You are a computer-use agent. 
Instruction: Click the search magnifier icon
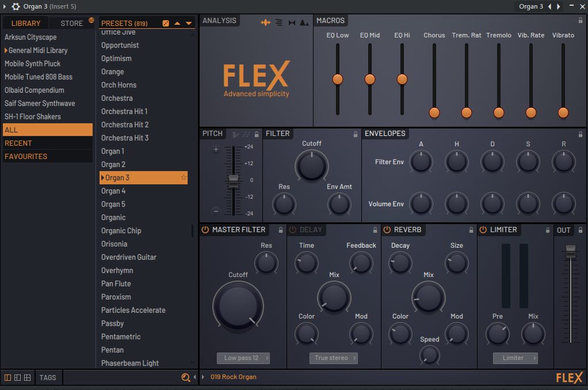point(186,377)
